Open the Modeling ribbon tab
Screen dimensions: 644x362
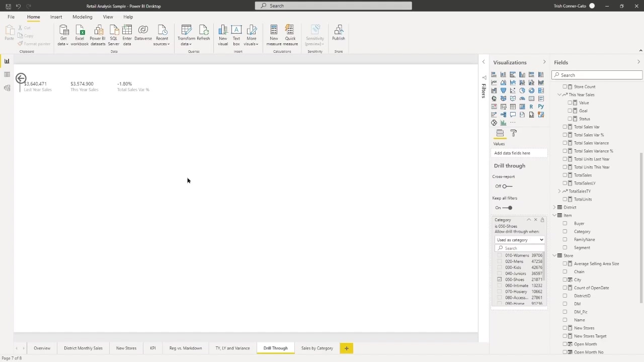82,17
